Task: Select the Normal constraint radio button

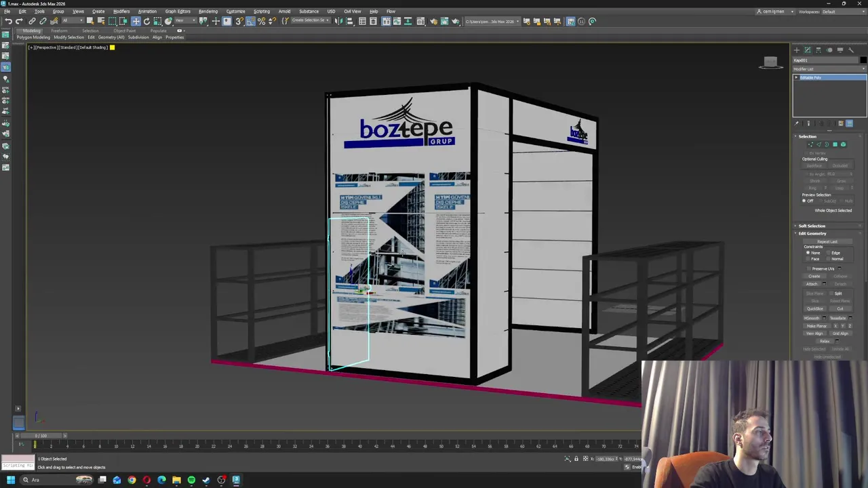Action: pyautogui.click(x=828, y=259)
